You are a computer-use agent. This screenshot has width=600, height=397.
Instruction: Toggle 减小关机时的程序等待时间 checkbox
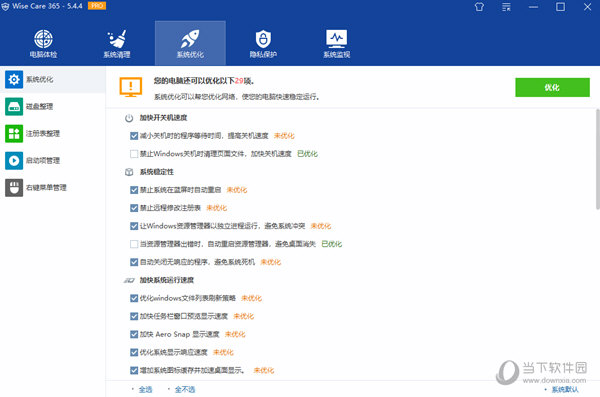pos(134,136)
